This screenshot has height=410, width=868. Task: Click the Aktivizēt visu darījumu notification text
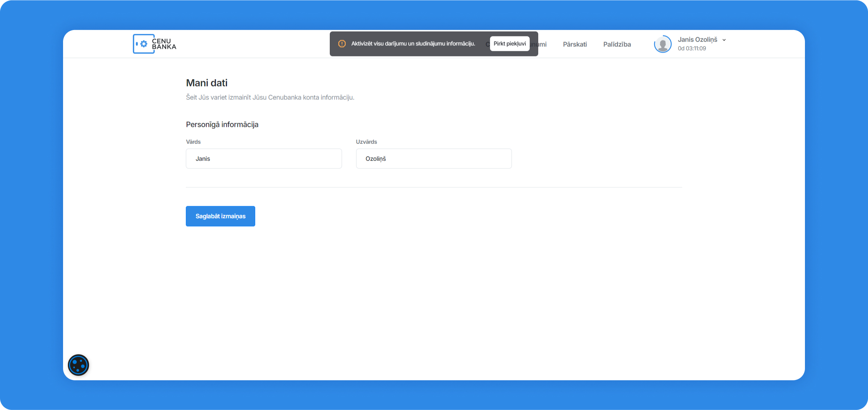coord(413,44)
